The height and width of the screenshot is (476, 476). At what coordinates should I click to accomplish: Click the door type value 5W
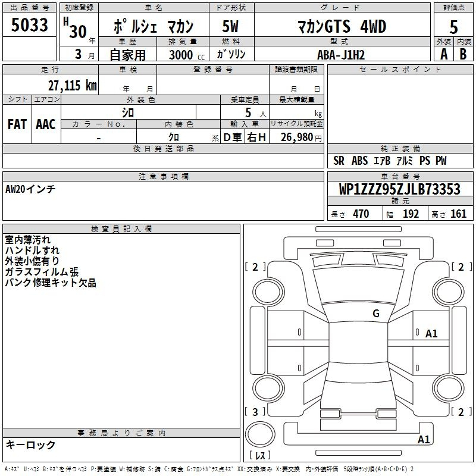tap(230, 26)
